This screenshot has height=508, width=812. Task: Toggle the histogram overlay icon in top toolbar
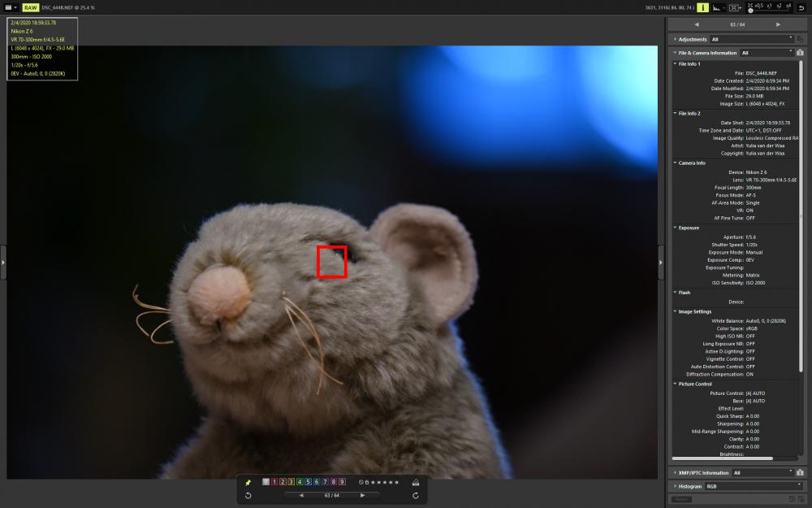(x=717, y=8)
